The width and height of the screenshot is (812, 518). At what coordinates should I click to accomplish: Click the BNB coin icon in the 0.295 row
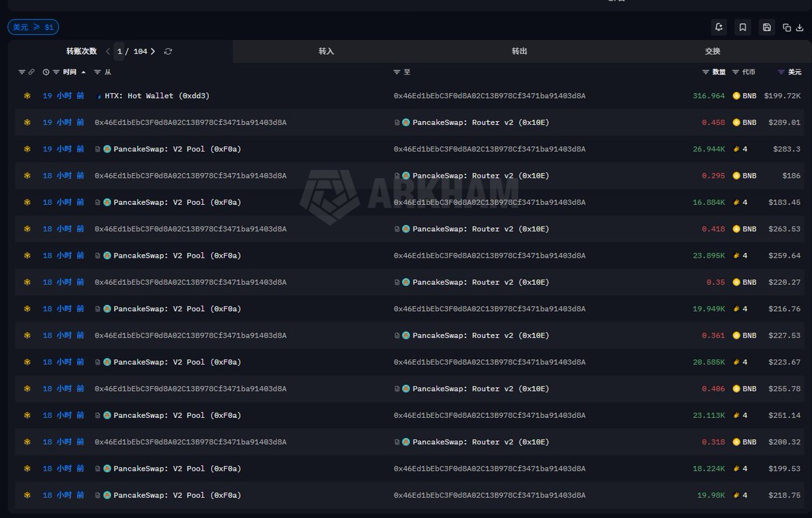click(737, 176)
